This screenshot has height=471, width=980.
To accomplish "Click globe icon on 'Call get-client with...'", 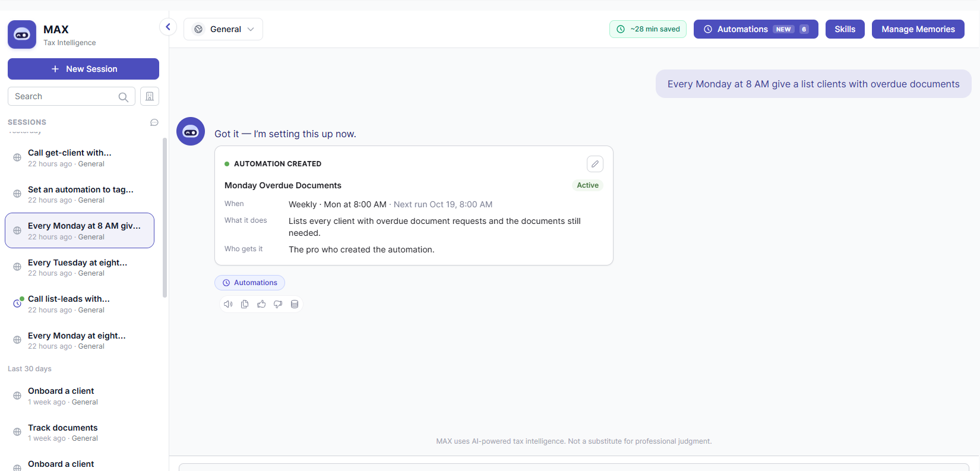I will (x=17, y=157).
